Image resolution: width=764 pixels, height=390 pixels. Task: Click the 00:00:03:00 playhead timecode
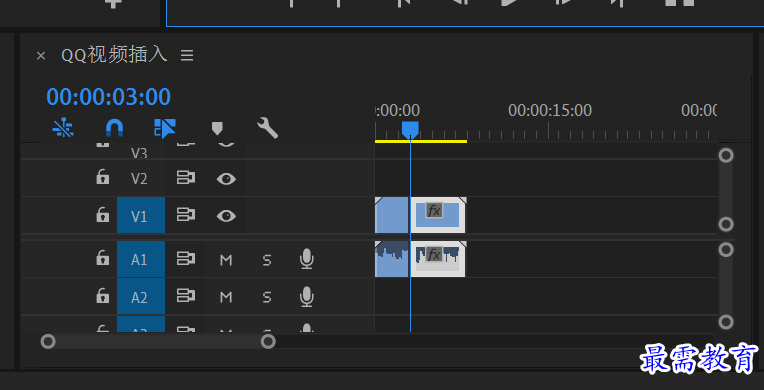click(x=109, y=97)
